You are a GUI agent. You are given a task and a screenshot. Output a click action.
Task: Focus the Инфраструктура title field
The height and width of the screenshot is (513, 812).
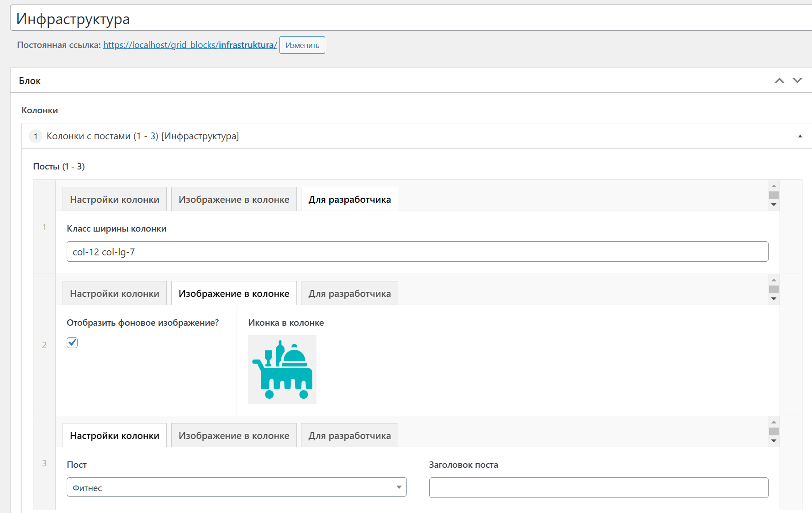pyautogui.click(x=411, y=18)
